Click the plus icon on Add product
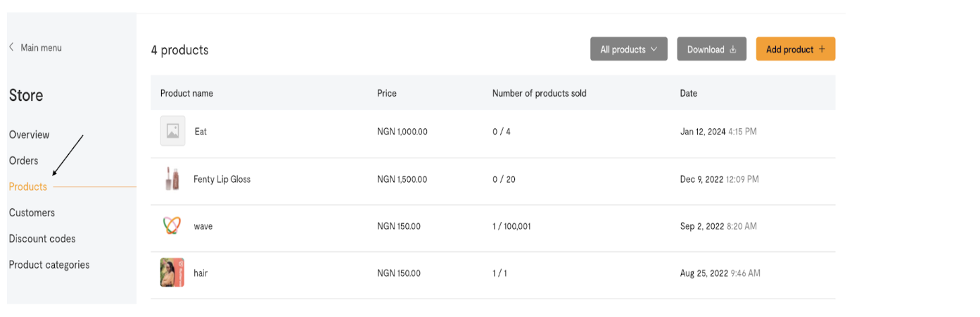Viewport: 980px width, 317px height. tap(822, 49)
